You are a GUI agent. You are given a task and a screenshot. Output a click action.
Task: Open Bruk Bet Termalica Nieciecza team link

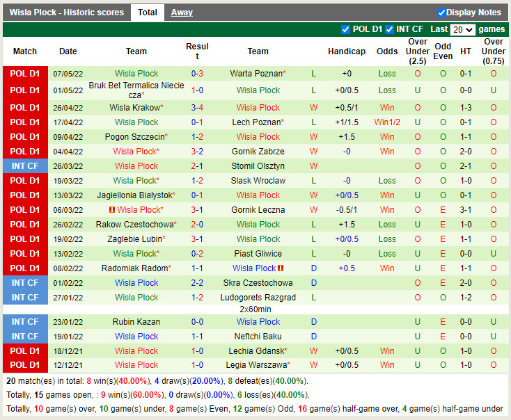136,90
